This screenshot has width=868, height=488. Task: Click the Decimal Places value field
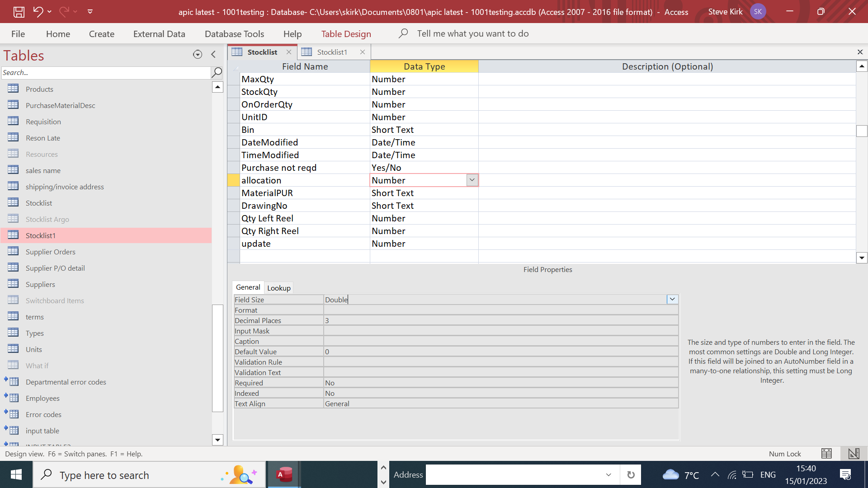(x=501, y=320)
